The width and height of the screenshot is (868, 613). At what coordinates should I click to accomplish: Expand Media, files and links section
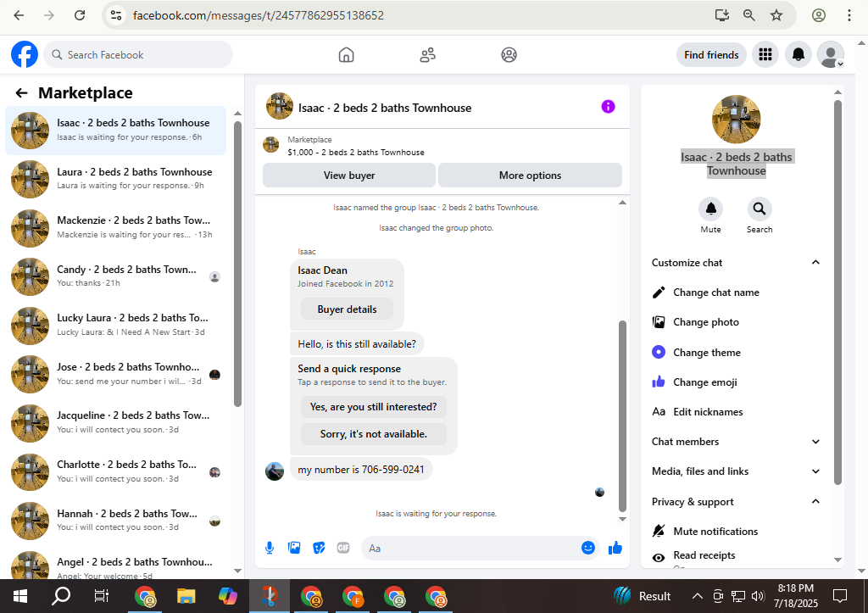(x=815, y=471)
